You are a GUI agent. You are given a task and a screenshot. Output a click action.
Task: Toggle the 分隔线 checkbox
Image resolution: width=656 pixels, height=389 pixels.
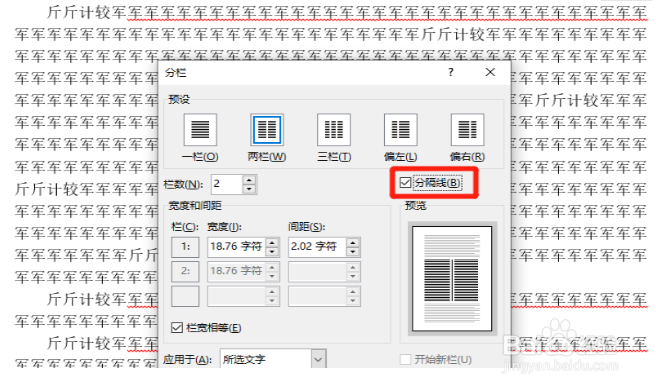405,182
